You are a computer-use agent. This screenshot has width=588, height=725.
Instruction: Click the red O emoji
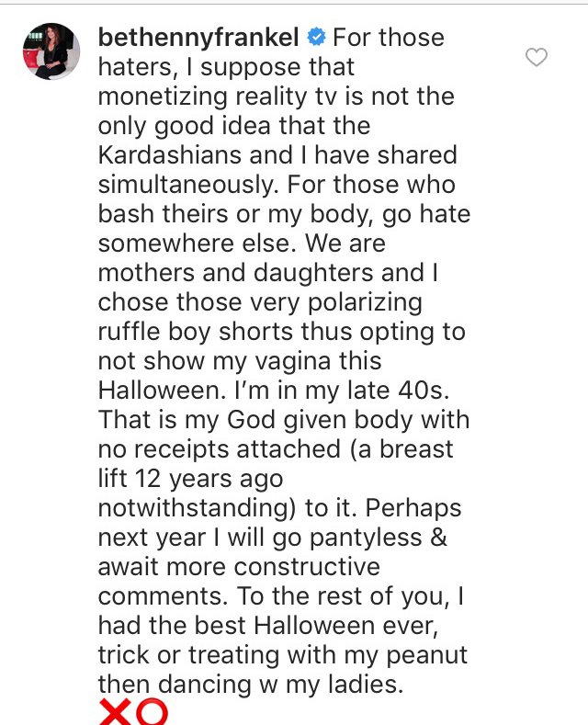point(153,712)
